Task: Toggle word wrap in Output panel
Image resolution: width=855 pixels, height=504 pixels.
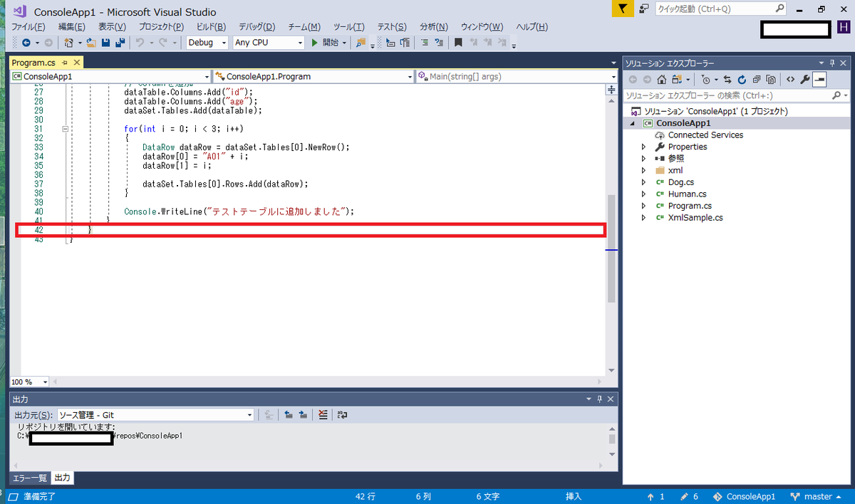Action: pyautogui.click(x=342, y=414)
